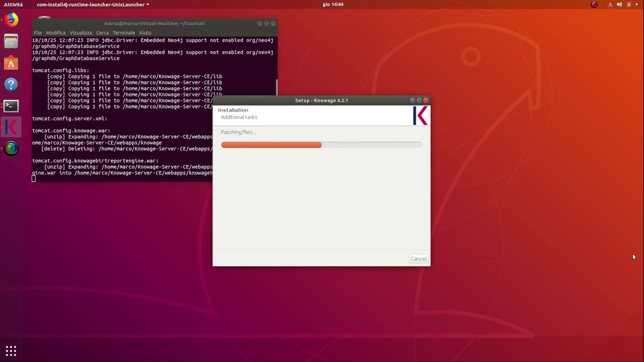The width and height of the screenshot is (644, 362).
Task: Click the 'tomcat.config.knowagebirtreportengine.war:' line
Action: coord(95,161)
